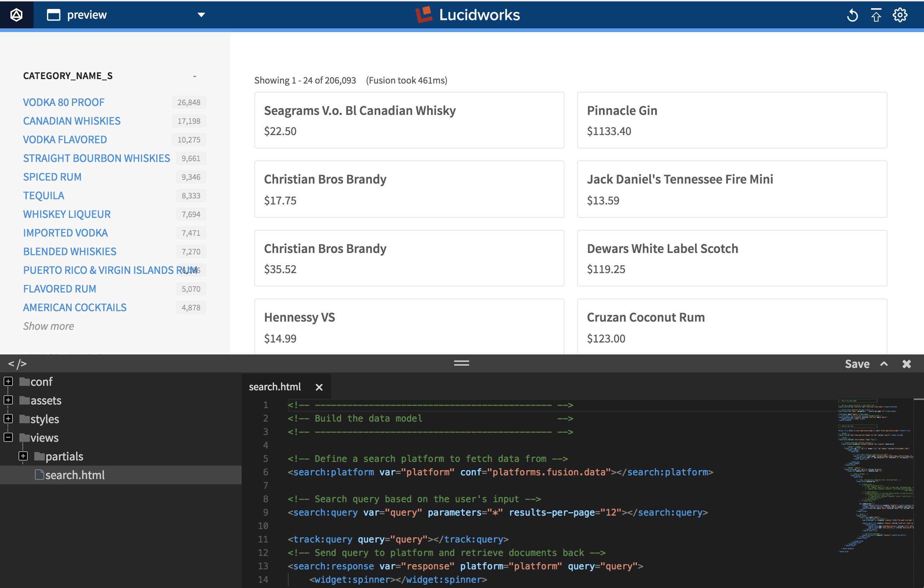Switch to the search.html editor tab

point(275,387)
